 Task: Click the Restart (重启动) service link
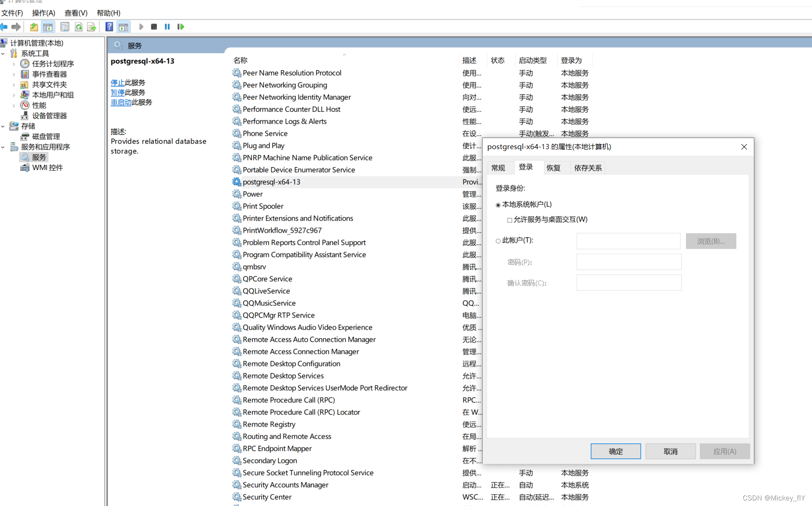tap(121, 102)
